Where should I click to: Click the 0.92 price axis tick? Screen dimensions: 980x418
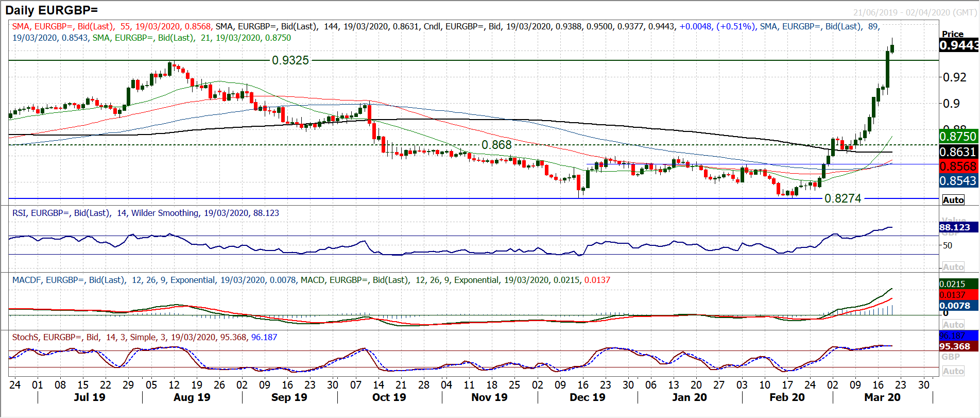(x=954, y=77)
